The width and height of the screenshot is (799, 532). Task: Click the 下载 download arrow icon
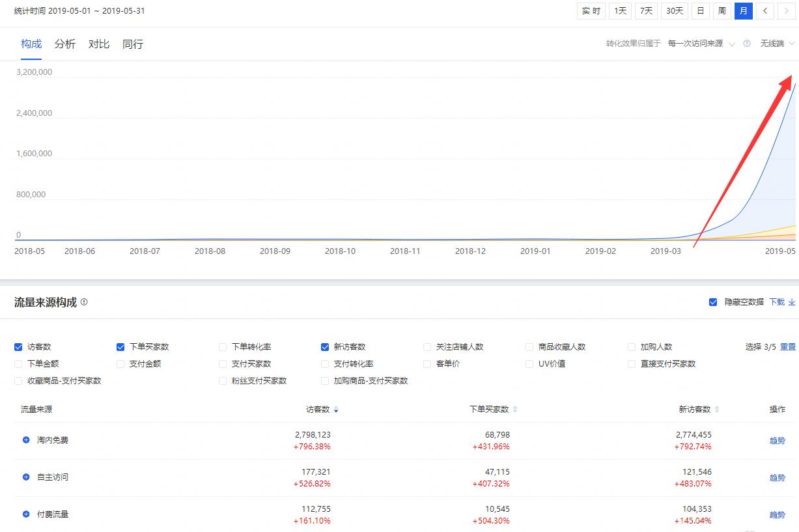click(x=792, y=302)
